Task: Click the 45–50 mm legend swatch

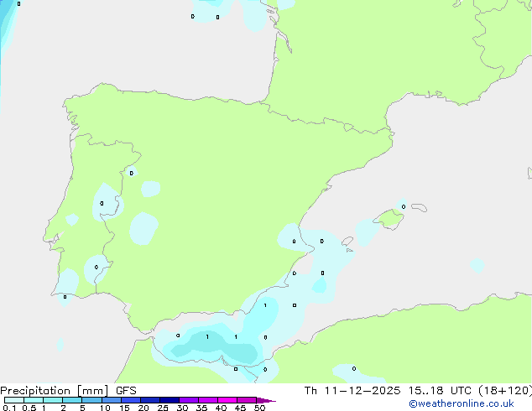Action: 247,400
